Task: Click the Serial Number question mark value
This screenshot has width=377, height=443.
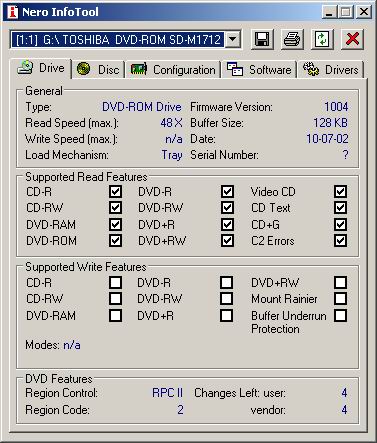Action: [345, 155]
